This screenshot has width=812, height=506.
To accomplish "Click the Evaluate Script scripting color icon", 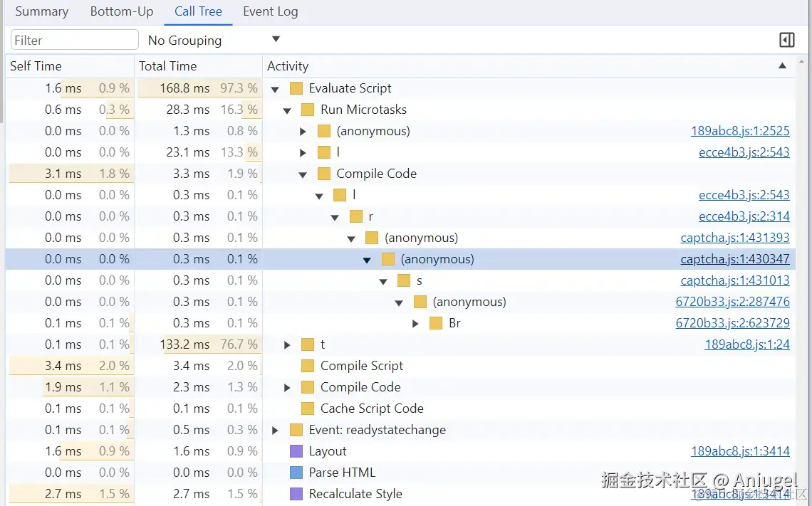I will click(296, 88).
